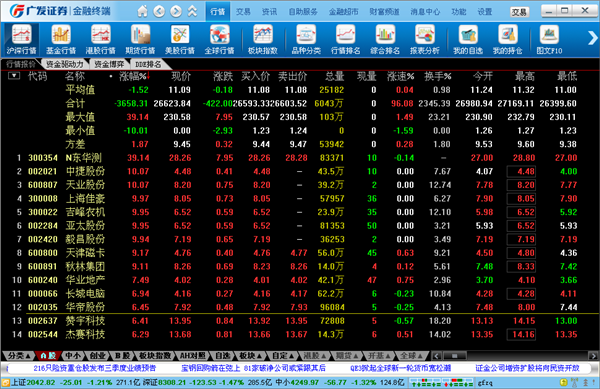Open column dropdown beside 代码 header

(x=14, y=76)
